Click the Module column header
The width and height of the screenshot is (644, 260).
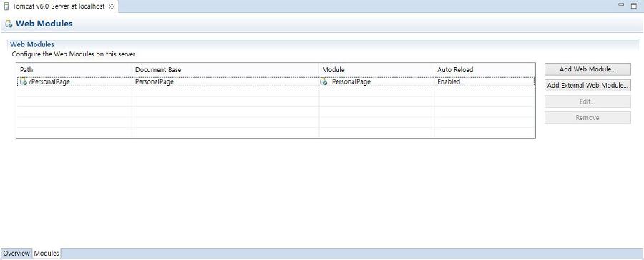click(376, 70)
